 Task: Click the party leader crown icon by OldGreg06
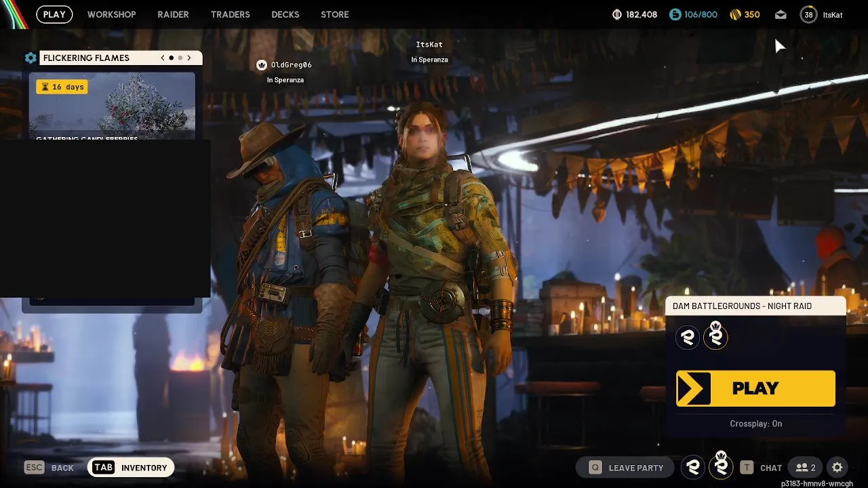[262, 65]
